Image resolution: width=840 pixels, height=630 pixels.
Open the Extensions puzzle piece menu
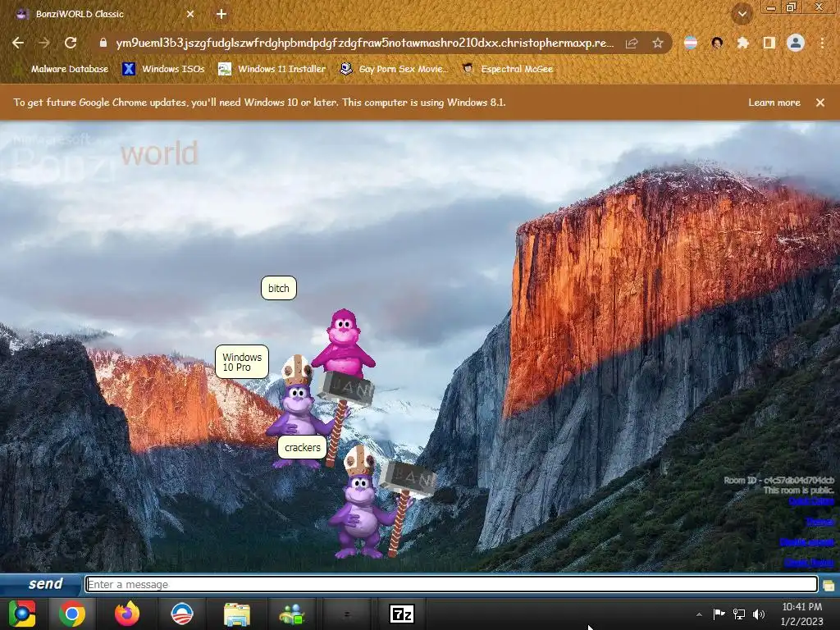743,43
